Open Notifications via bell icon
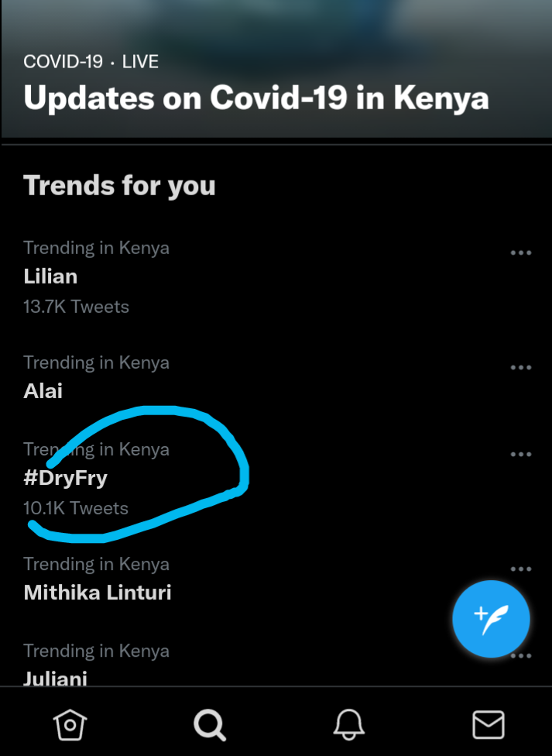 (349, 725)
